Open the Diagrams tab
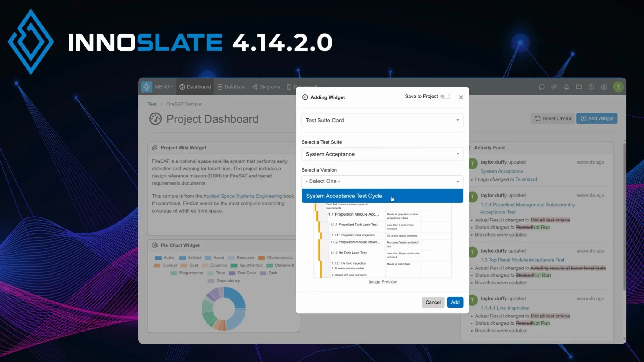Image resolution: width=644 pixels, height=362 pixels. click(266, 87)
